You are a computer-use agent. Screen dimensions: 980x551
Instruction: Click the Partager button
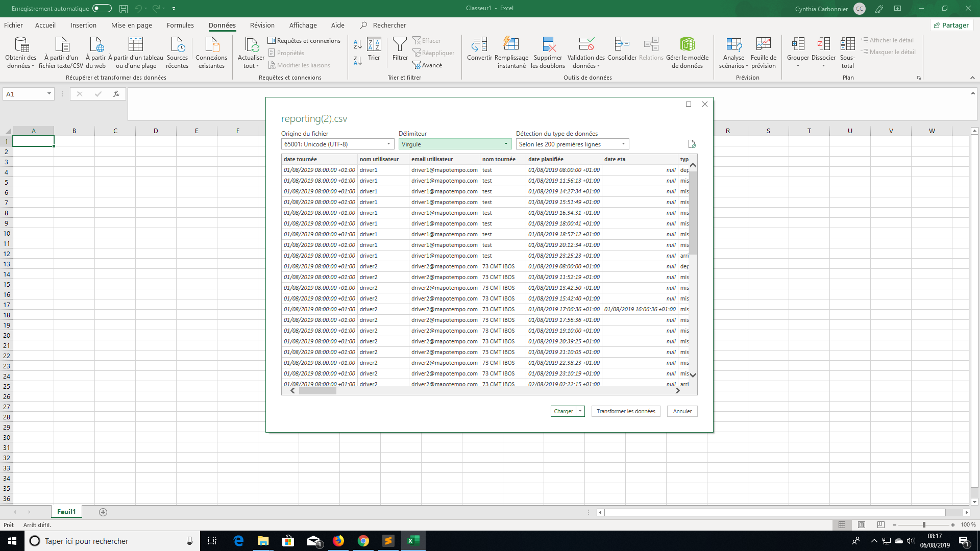951,25
